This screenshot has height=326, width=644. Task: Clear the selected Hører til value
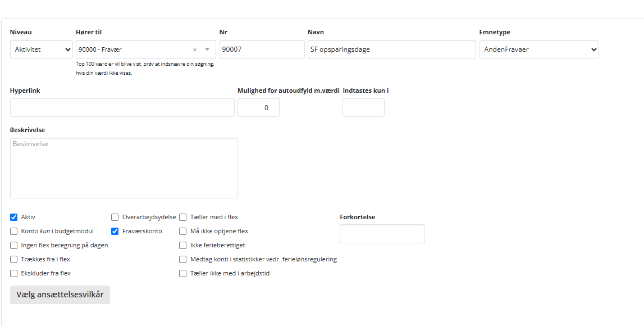pos(194,49)
